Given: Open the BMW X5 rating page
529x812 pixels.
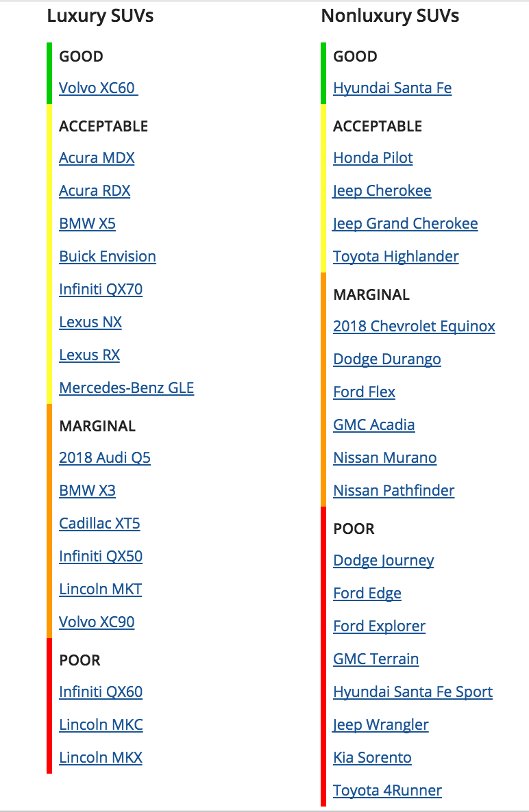Looking at the screenshot, I should 87,224.
